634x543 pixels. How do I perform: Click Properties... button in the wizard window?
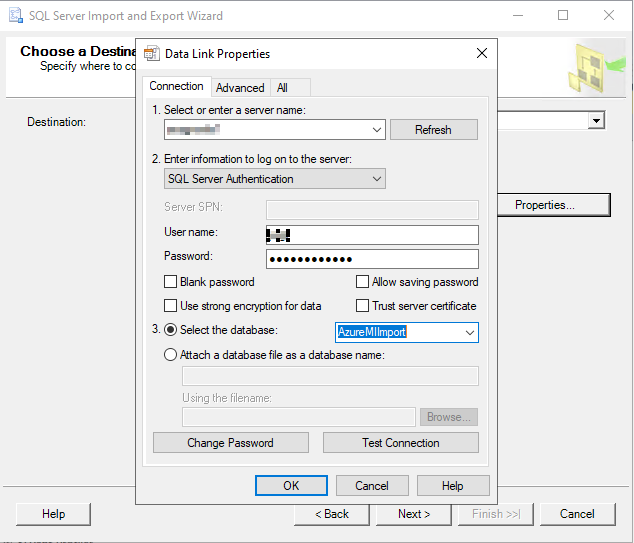553,205
